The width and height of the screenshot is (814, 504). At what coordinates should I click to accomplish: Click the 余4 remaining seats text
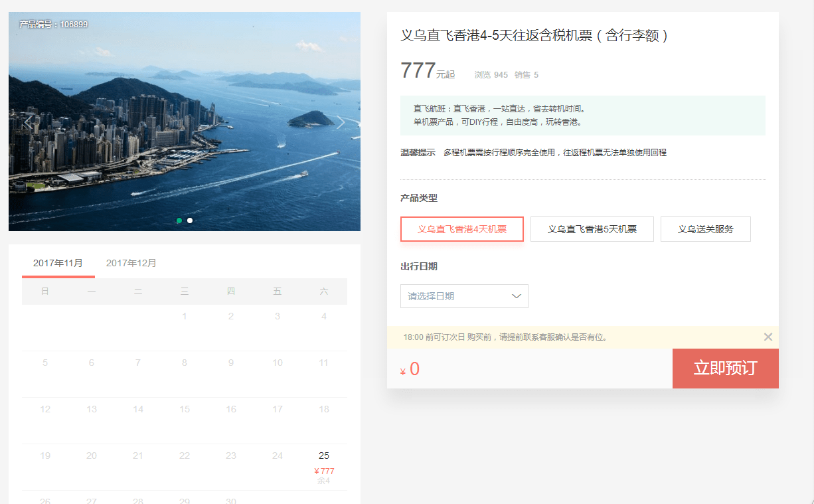[x=324, y=481]
